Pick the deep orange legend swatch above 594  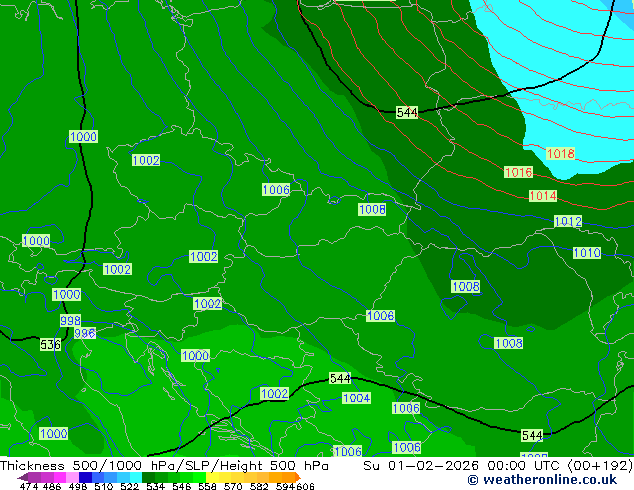[288, 477]
